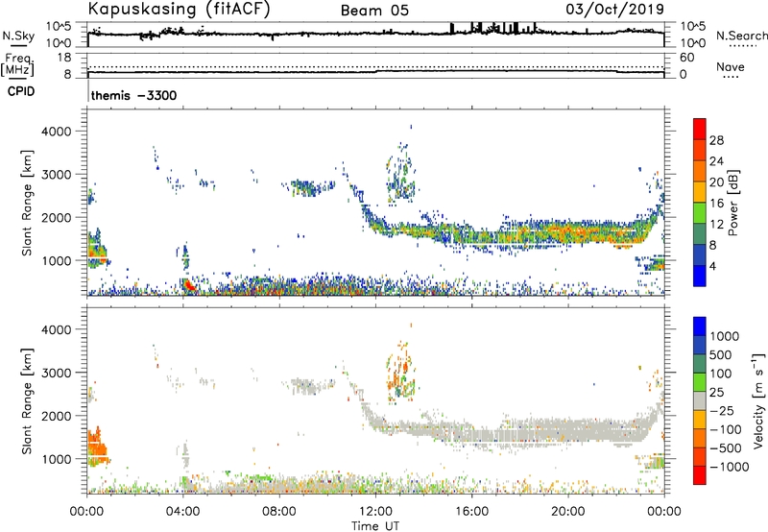The height and width of the screenshot is (532, 768).
Task: Click the 'Nave' legend label
Action: (x=731, y=66)
